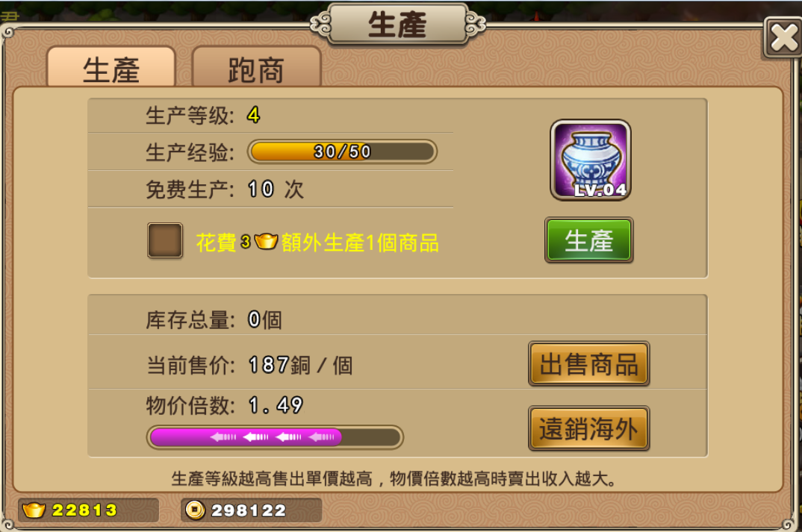Click the 30/50 production experience bar

(x=342, y=151)
